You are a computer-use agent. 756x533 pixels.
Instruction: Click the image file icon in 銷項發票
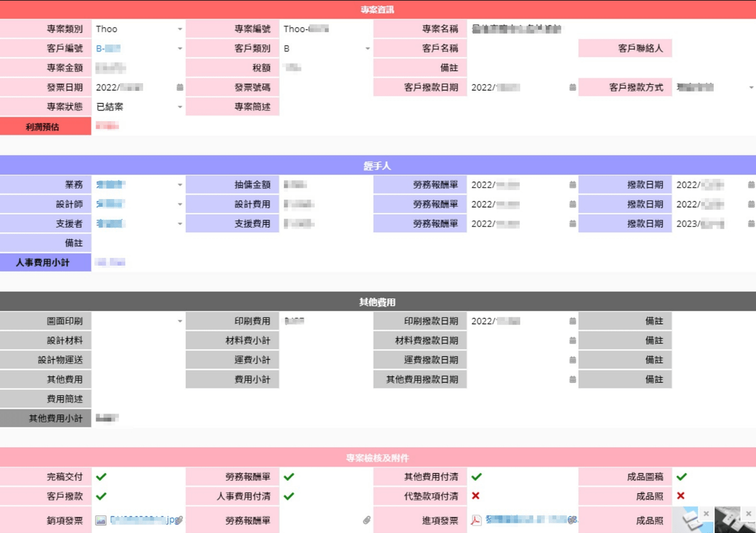pos(101,520)
